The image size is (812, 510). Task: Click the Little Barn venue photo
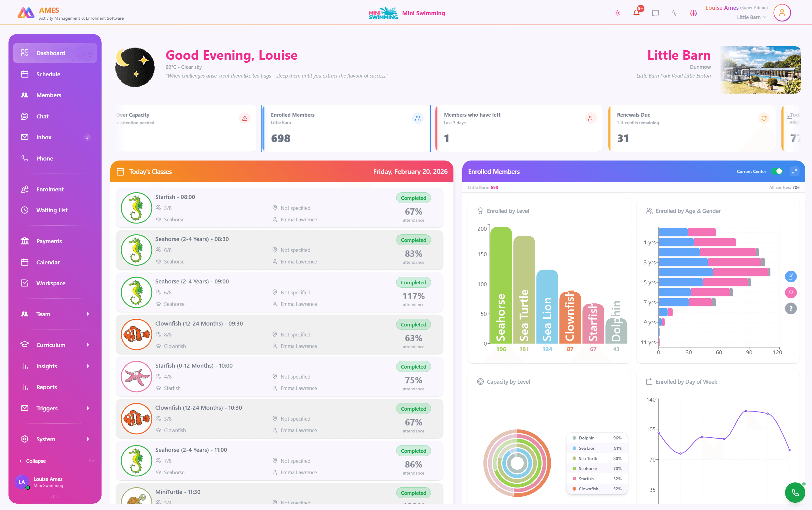pyautogui.click(x=760, y=70)
